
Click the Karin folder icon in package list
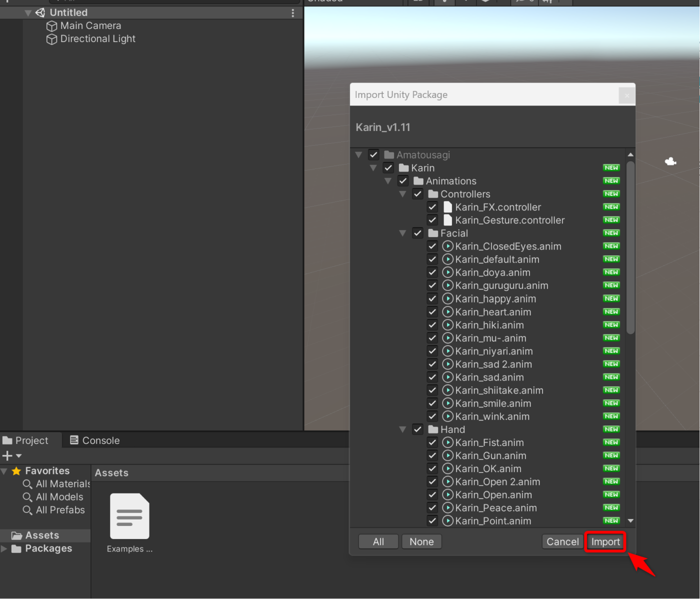coord(404,168)
